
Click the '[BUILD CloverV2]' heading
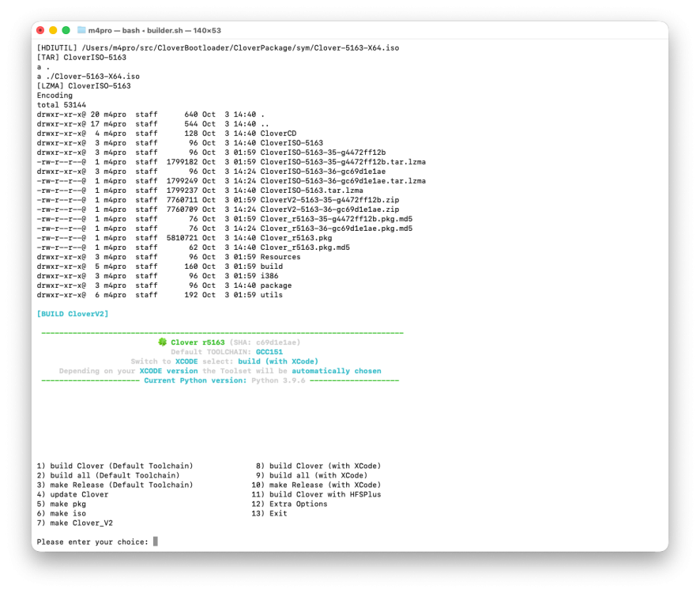73,314
